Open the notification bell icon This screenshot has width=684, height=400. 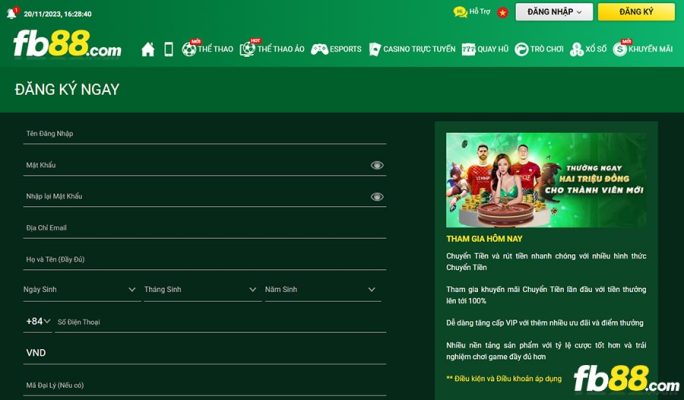(12, 13)
